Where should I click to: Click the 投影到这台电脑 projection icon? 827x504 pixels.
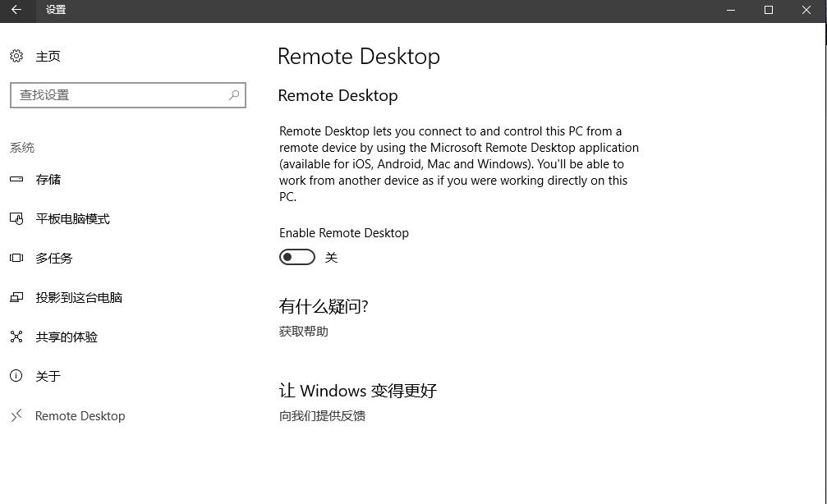click(x=16, y=297)
